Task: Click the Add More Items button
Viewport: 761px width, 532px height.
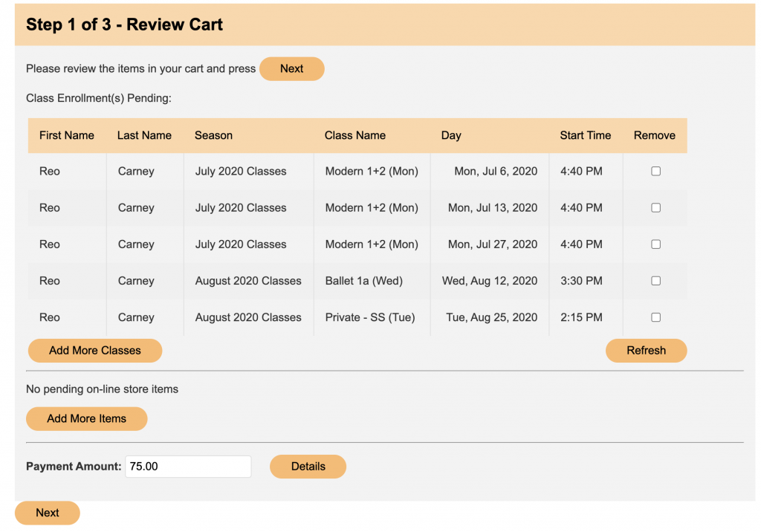Action: pyautogui.click(x=86, y=418)
